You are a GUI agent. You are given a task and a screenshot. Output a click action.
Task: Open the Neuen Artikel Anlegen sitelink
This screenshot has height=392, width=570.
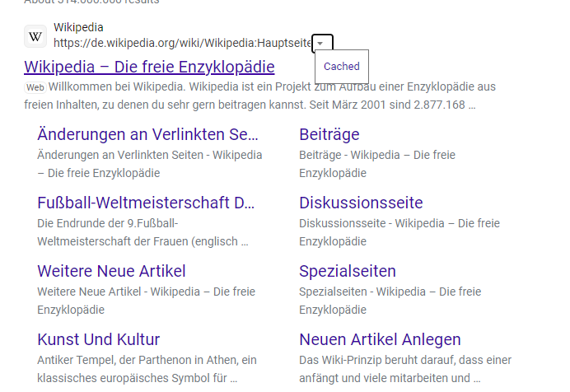click(x=380, y=339)
